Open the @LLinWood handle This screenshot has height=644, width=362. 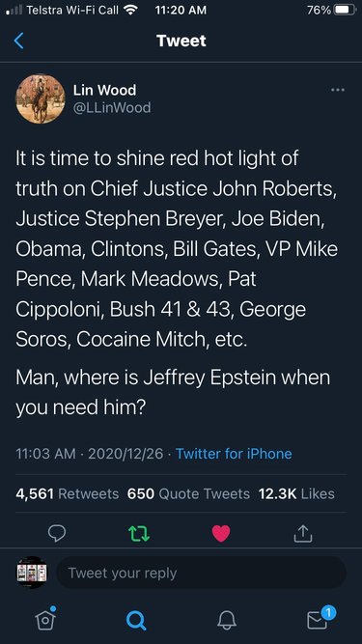(112, 107)
